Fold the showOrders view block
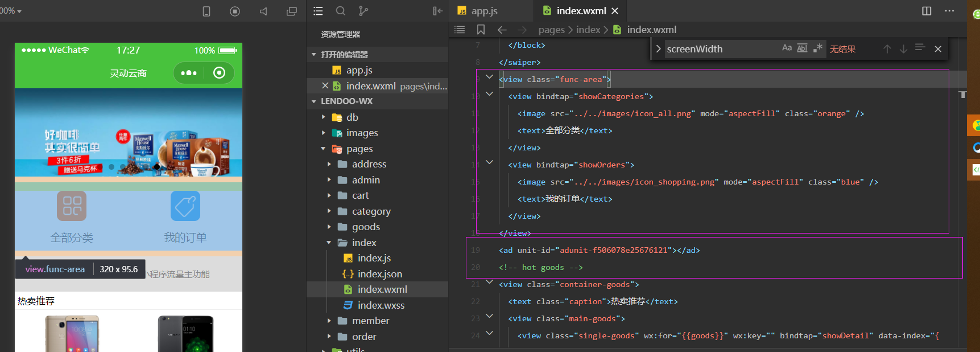 [489, 162]
